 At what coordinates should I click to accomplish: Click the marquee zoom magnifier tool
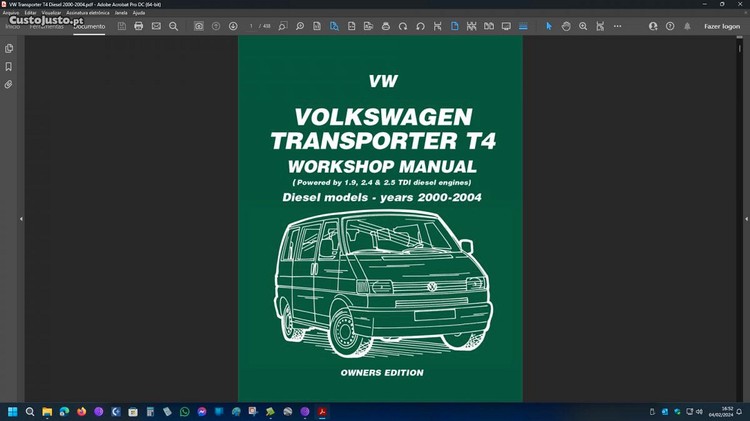coord(583,26)
